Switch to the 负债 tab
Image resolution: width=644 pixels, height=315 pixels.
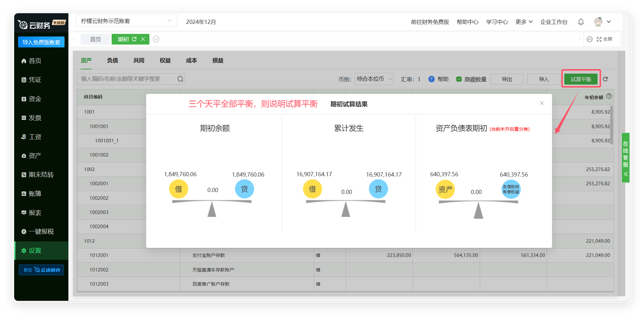(x=113, y=60)
